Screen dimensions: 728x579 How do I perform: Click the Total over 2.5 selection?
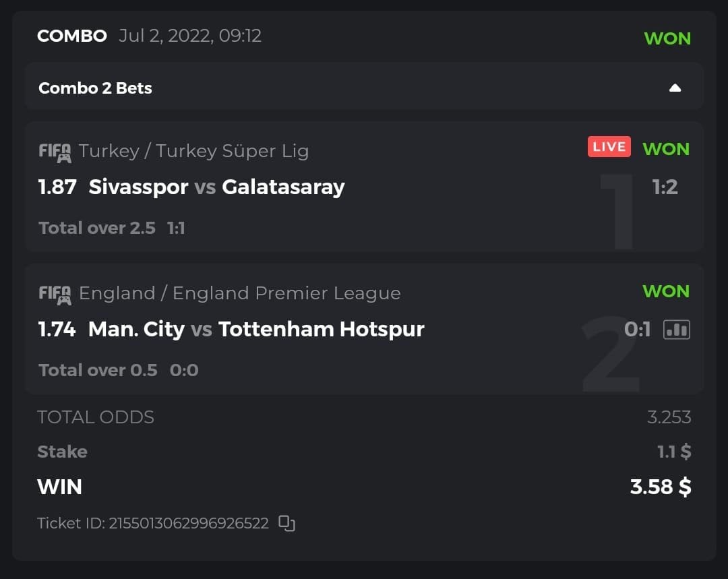(x=97, y=228)
